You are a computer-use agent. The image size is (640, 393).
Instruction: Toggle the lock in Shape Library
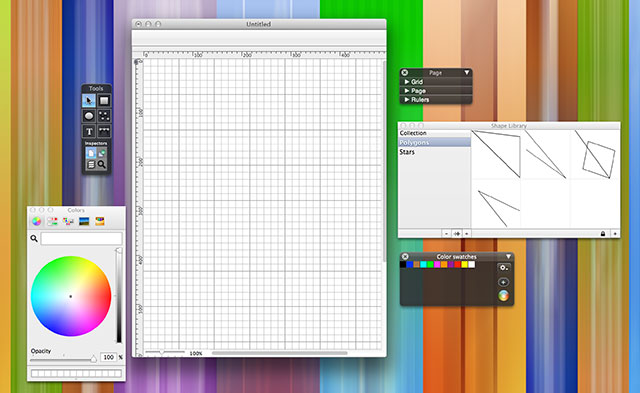point(603,233)
